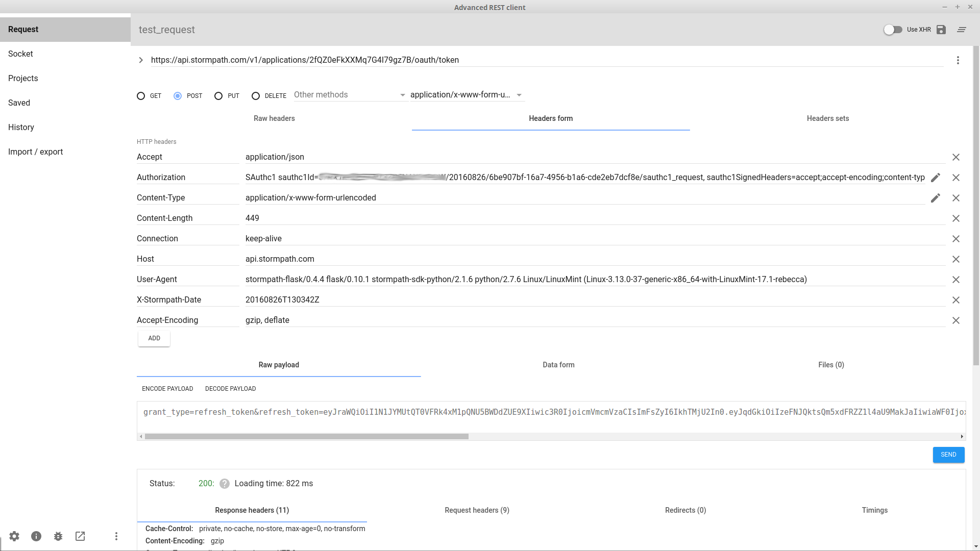Switch to Data form tab

pos(558,365)
